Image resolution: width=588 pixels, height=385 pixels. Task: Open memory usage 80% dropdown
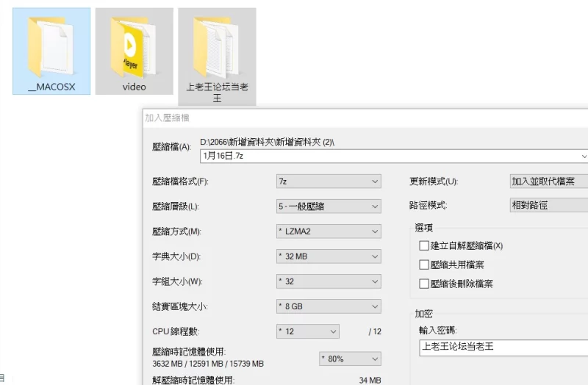point(350,359)
